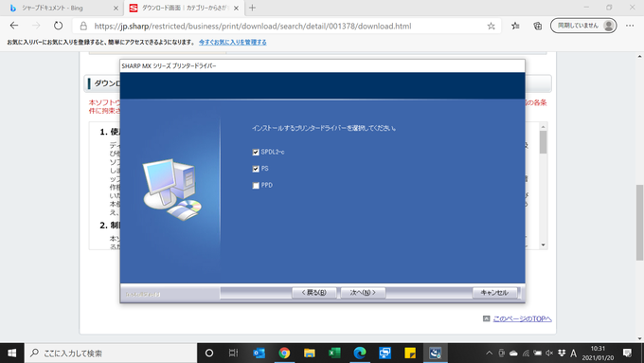This screenshot has height=363, width=644.
Task: Open network Wi-Fi tray icon
Action: point(526,354)
